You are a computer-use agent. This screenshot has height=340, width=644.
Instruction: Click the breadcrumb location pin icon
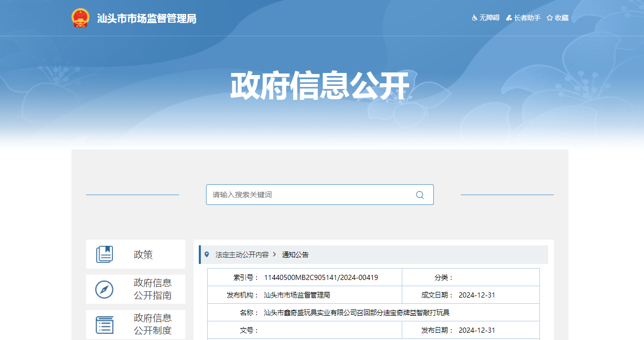(207, 255)
